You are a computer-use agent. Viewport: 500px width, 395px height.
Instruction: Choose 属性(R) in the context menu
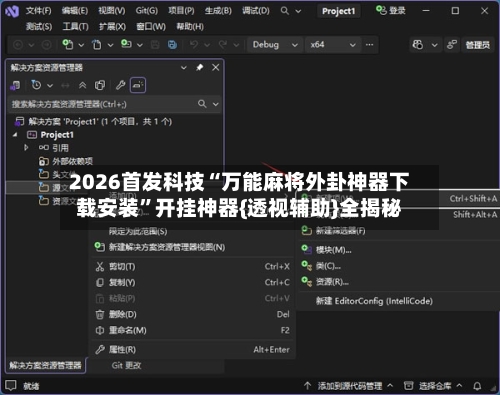(193, 349)
